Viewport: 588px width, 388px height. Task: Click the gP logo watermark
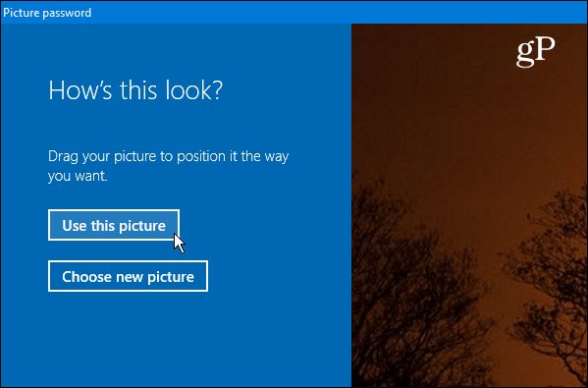pyautogui.click(x=536, y=52)
